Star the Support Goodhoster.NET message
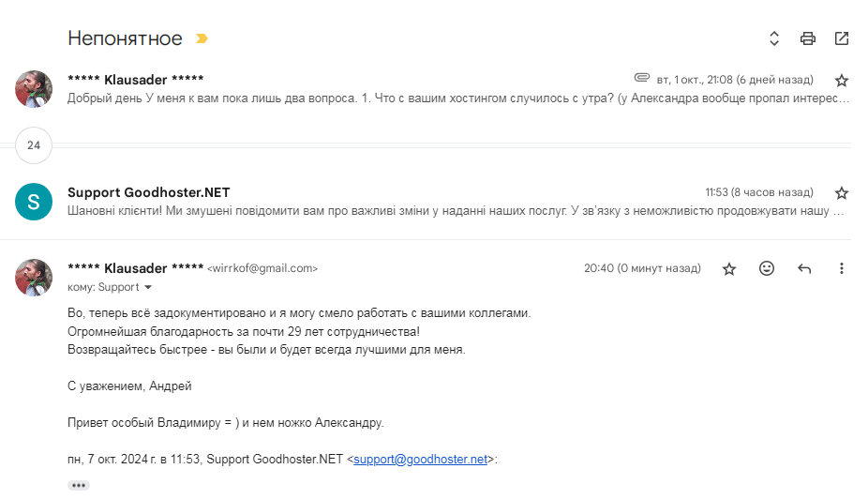 (842, 192)
